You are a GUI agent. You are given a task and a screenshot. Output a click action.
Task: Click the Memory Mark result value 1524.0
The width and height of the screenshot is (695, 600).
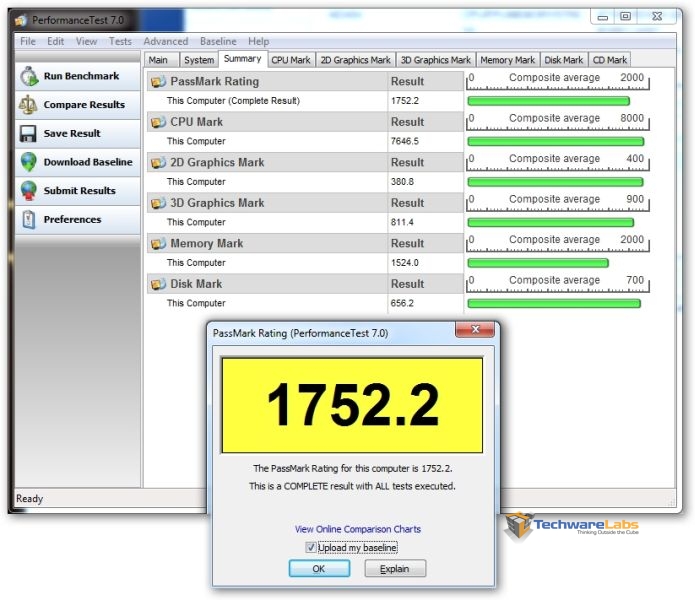click(x=405, y=263)
